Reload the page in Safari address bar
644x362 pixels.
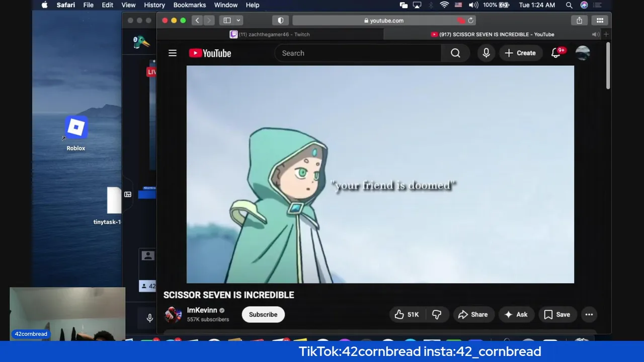click(x=471, y=21)
